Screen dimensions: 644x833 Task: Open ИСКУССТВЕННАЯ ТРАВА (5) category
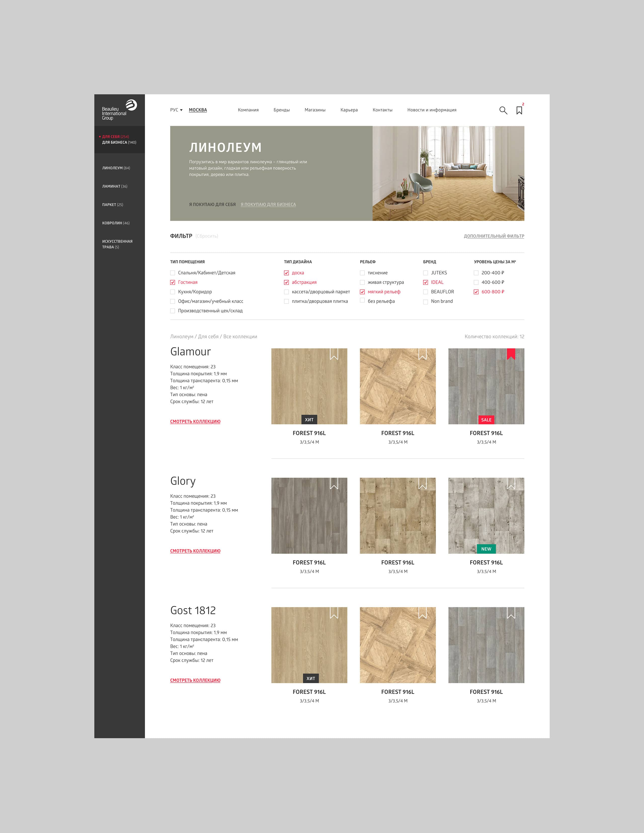click(117, 244)
